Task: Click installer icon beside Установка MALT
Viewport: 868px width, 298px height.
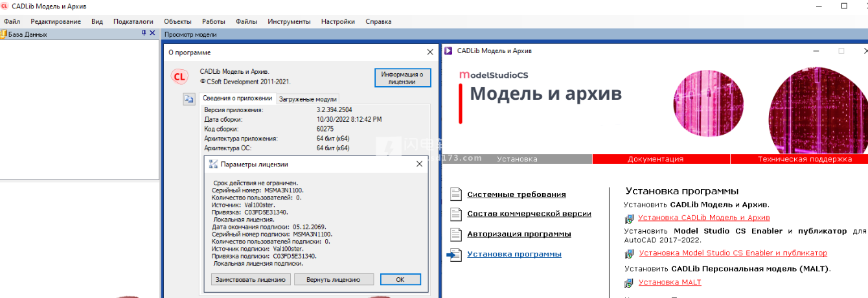Action: pos(628,283)
